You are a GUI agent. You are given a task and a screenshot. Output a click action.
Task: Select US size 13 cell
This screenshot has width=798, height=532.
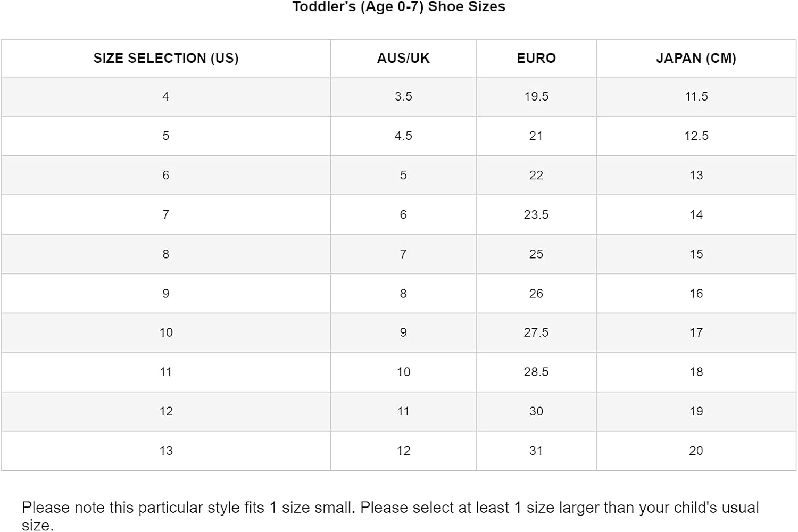166,451
